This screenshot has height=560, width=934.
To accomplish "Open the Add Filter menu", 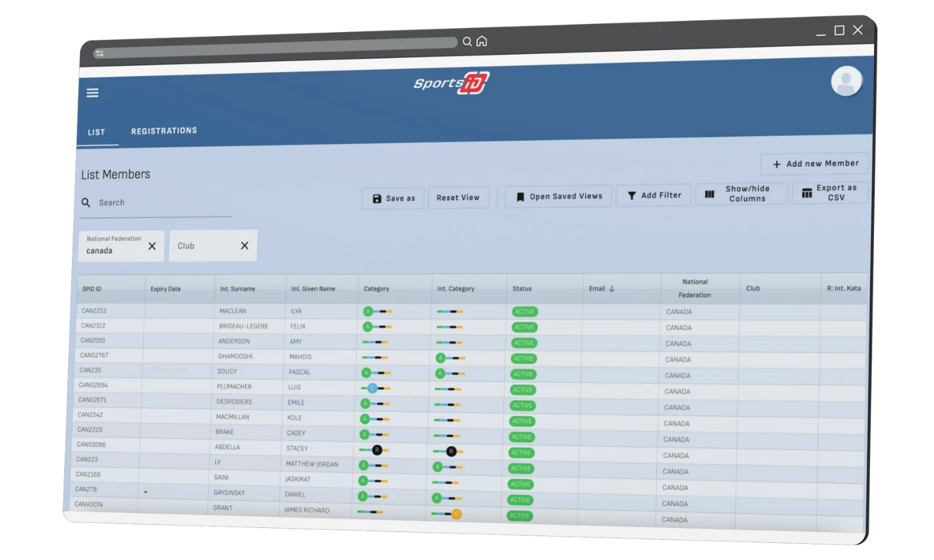I will coord(653,195).
